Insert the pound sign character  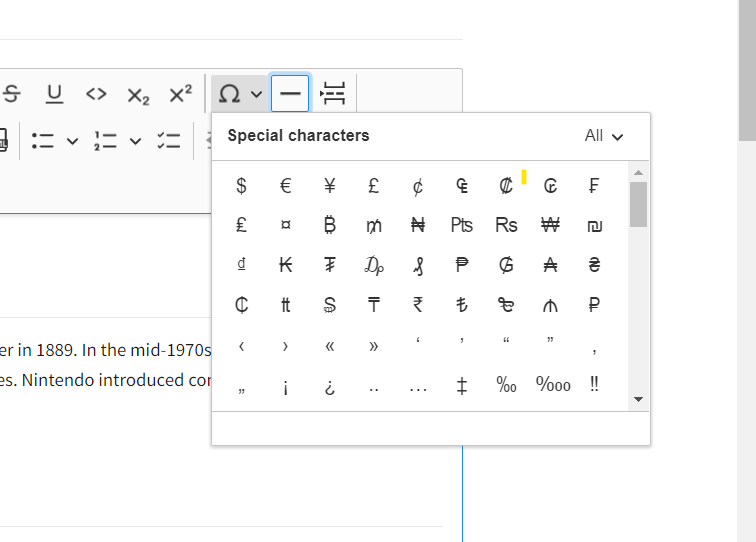coord(374,186)
